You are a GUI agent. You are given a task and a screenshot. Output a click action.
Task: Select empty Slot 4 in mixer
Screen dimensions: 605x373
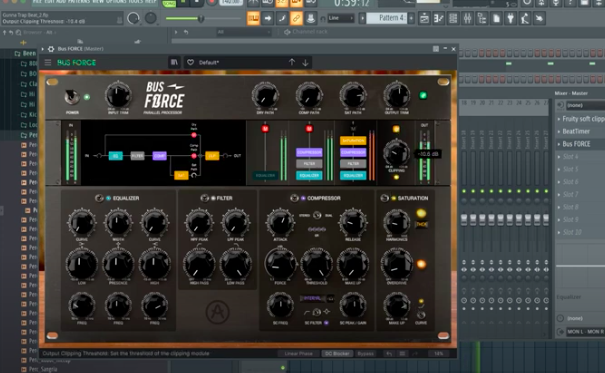(x=580, y=157)
